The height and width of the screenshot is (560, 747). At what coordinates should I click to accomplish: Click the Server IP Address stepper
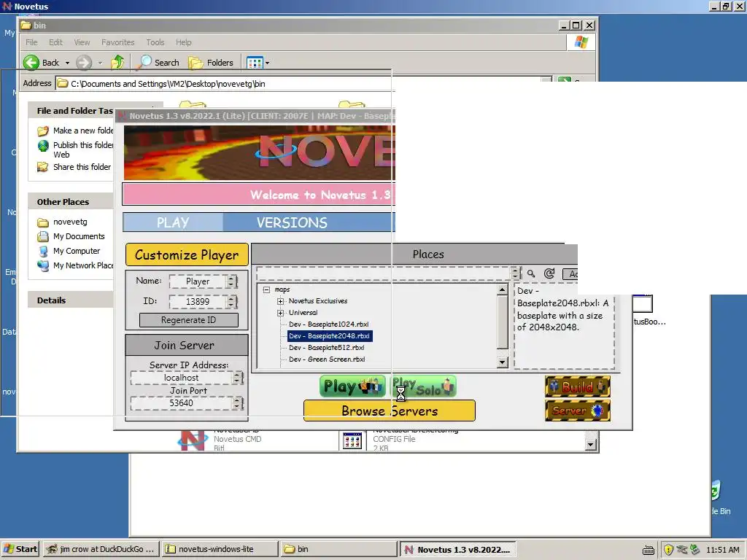(x=238, y=378)
